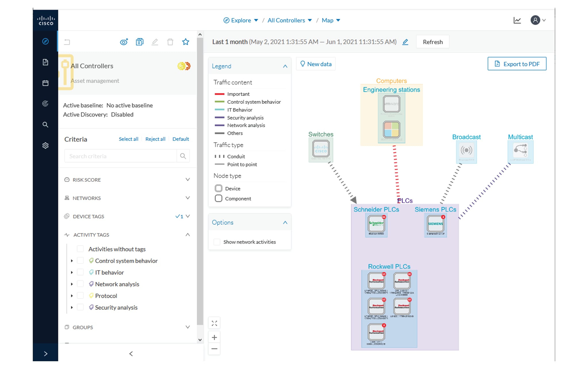Zoom out the map with minus button

point(214,349)
